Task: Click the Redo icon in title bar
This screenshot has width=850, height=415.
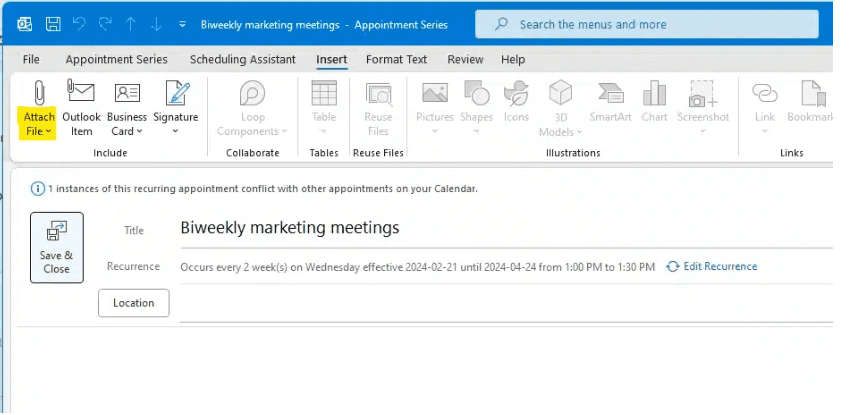Action: [105, 23]
